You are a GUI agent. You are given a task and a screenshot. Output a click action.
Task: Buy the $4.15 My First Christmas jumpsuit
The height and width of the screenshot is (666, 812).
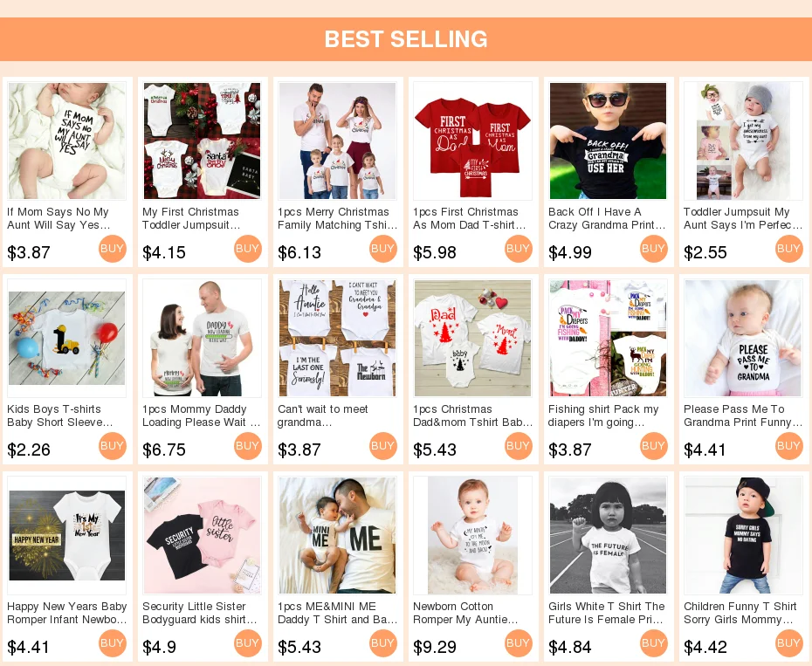[x=248, y=249]
